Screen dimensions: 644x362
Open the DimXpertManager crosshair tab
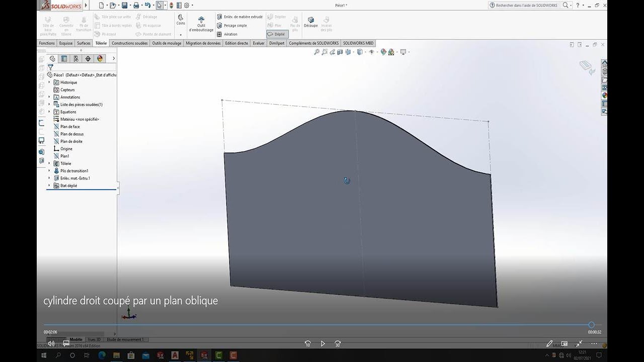(x=88, y=59)
